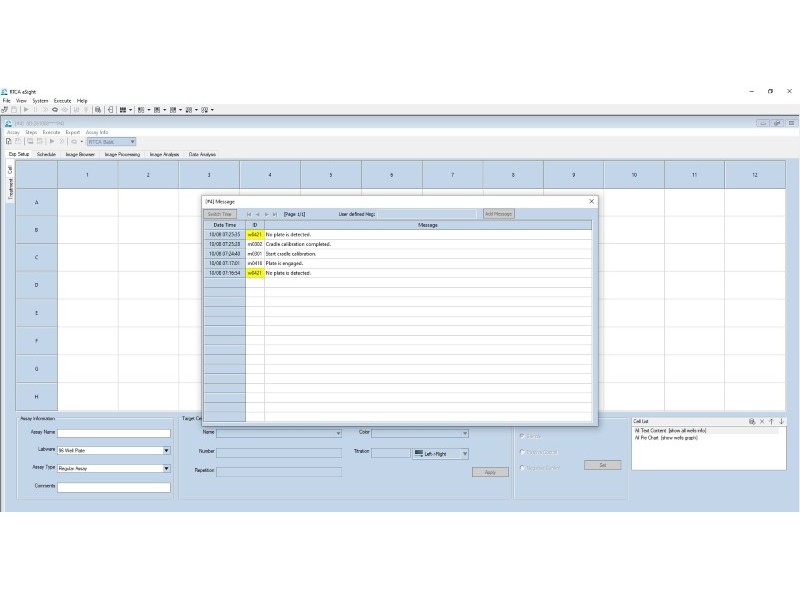Switch to the Image Browser tab
Viewport: 800px width, 600px height.
[80, 154]
